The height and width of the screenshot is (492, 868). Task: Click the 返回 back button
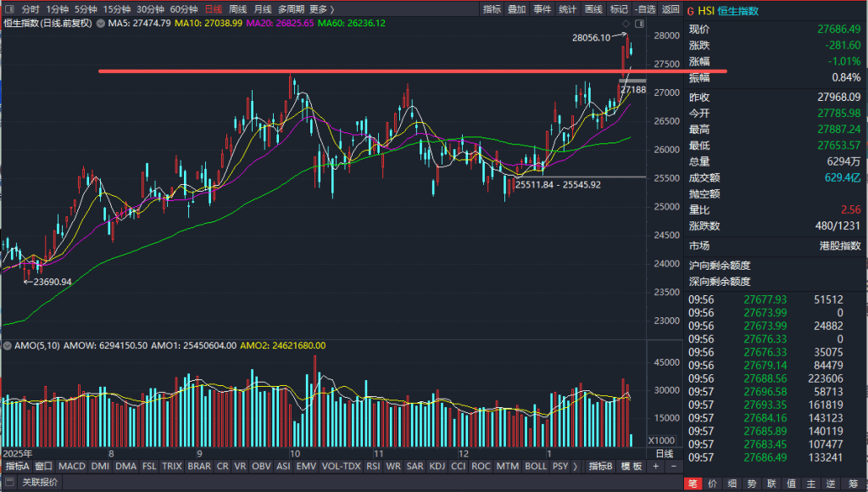pyautogui.click(x=670, y=9)
